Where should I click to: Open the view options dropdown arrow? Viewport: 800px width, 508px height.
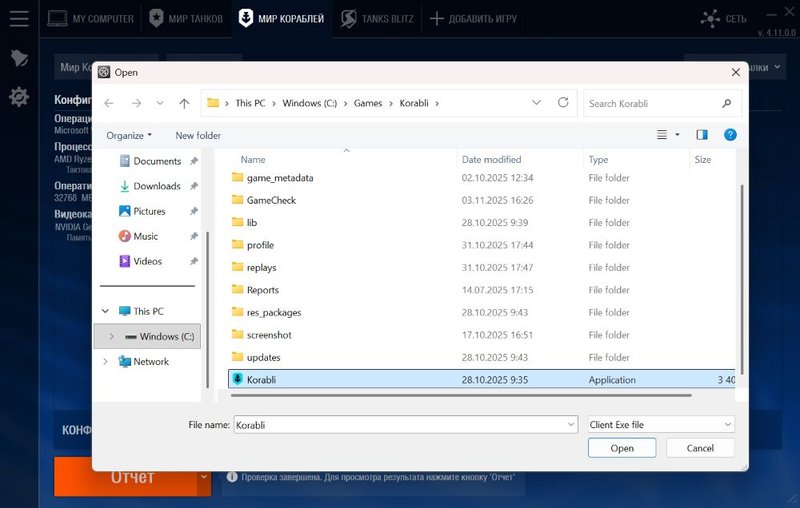pos(677,135)
